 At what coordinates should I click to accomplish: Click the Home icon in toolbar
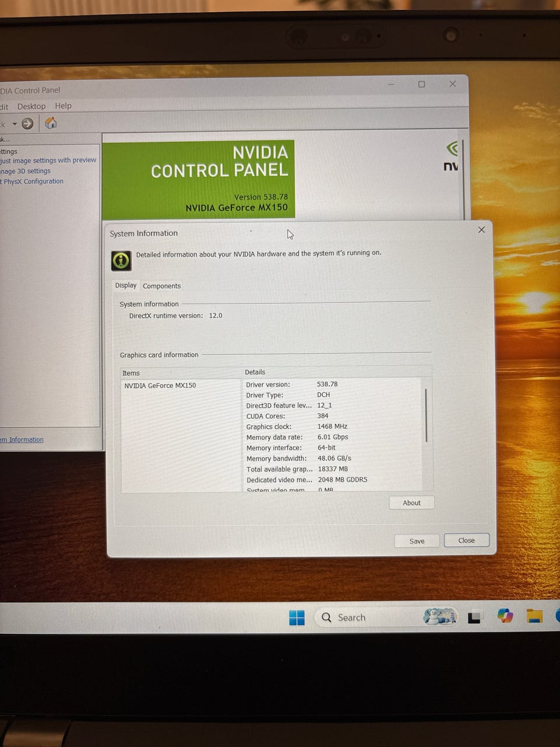(51, 123)
